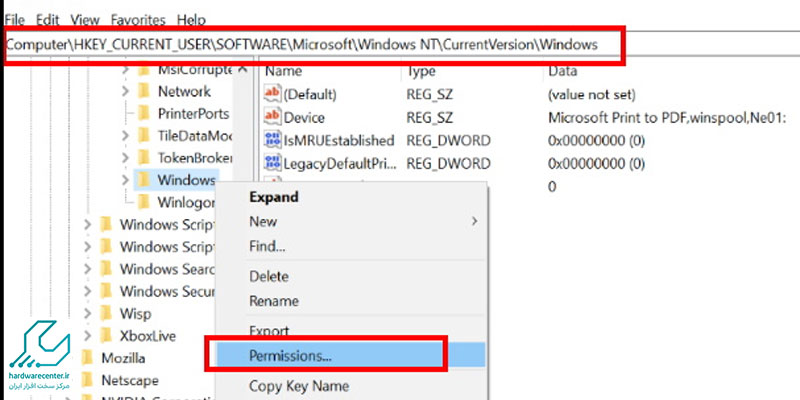The image size is (800, 400).
Task: Click the DWORD icon beside IsMRUEstablished
Action: pyautogui.click(x=272, y=140)
